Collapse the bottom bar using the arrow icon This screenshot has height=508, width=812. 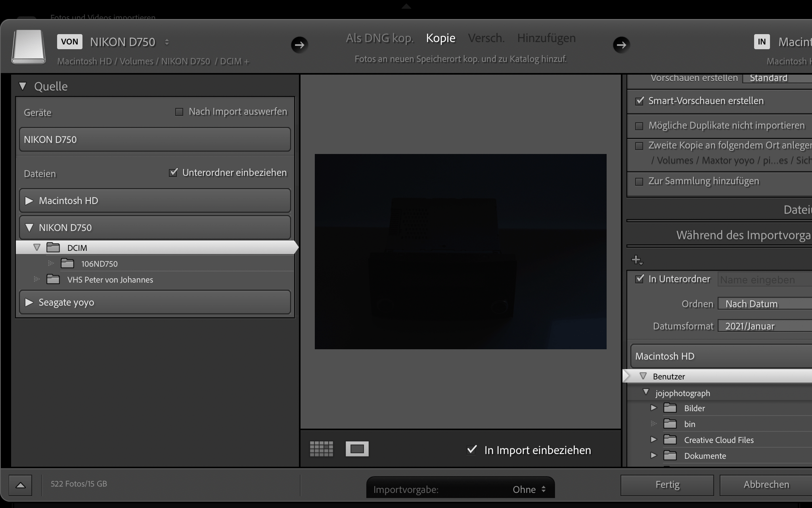[x=21, y=485]
